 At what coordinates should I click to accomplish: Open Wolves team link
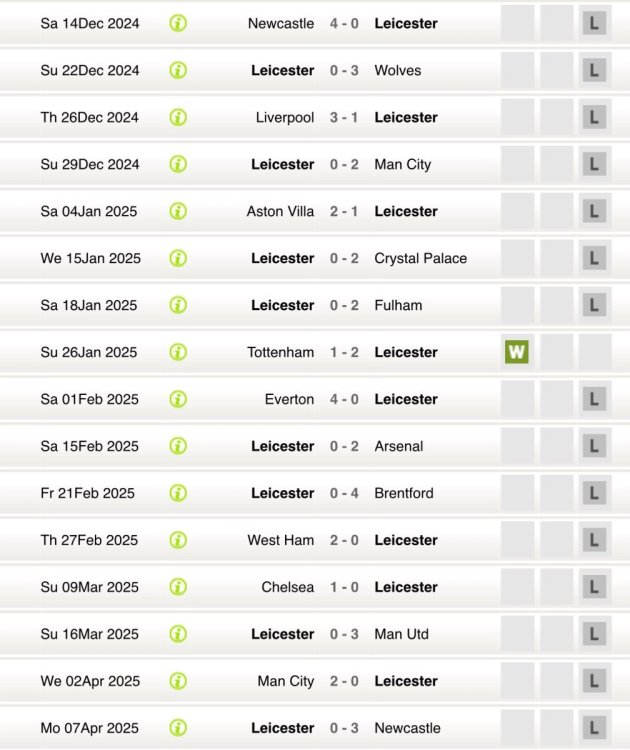coord(397,70)
